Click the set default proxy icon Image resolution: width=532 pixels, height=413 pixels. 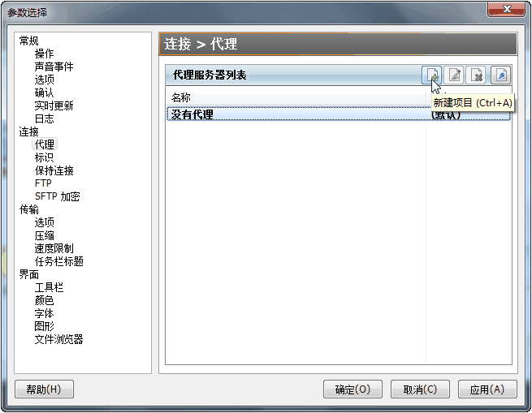click(x=501, y=75)
